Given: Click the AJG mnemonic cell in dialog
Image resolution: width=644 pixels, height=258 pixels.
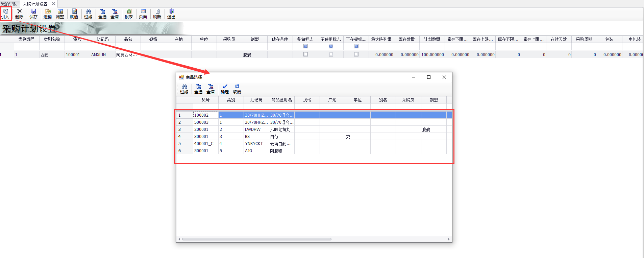Looking at the screenshot, I should 256,151.
